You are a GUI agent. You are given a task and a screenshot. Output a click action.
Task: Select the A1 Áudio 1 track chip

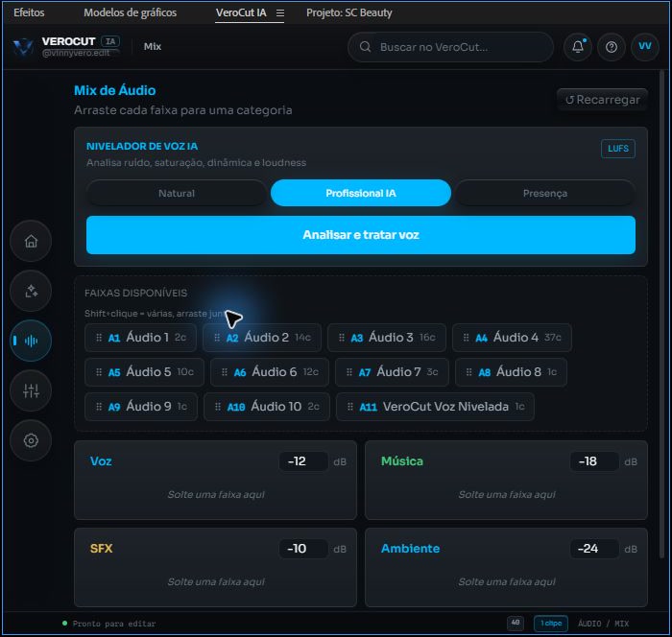pos(140,338)
